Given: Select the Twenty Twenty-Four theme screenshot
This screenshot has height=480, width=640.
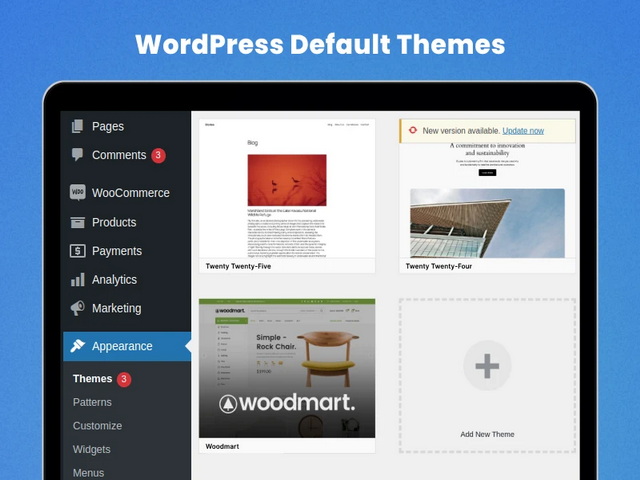Looking at the screenshot, I should point(487,200).
